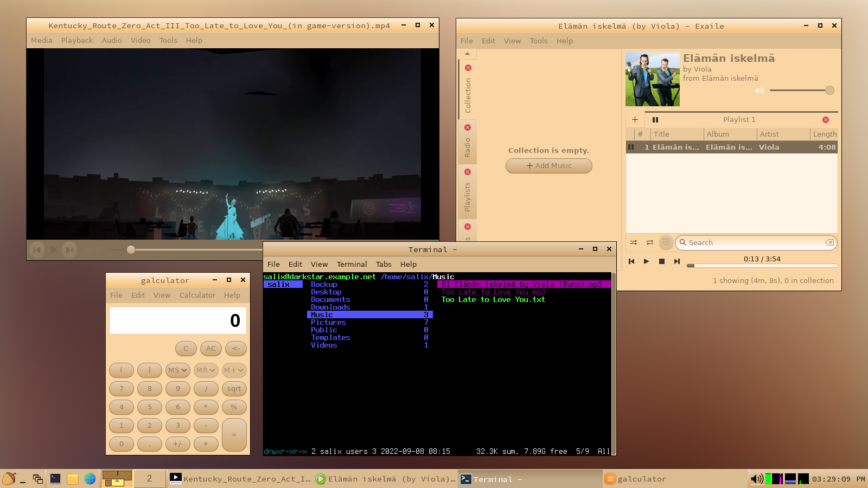
Task: Open the View menu in Exaile
Action: click(x=512, y=41)
